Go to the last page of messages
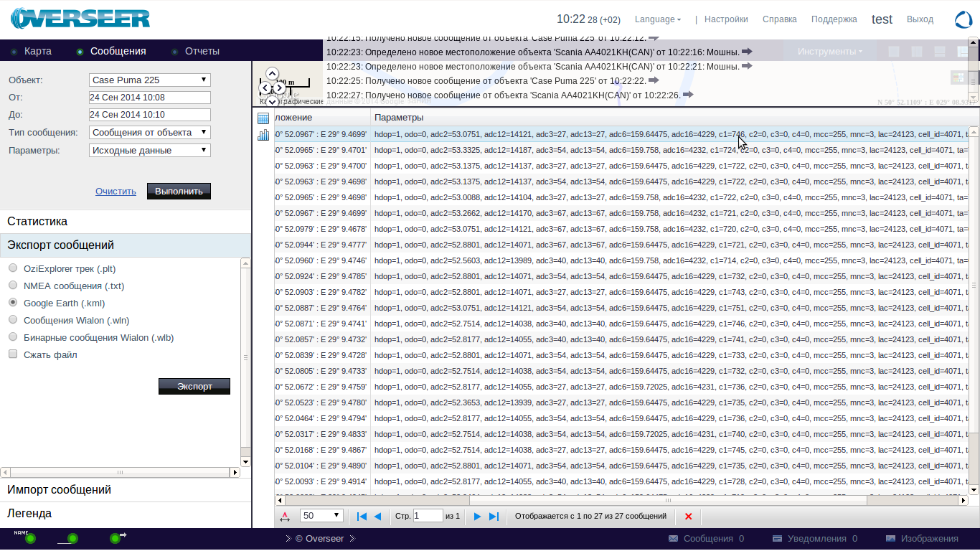 point(494,517)
